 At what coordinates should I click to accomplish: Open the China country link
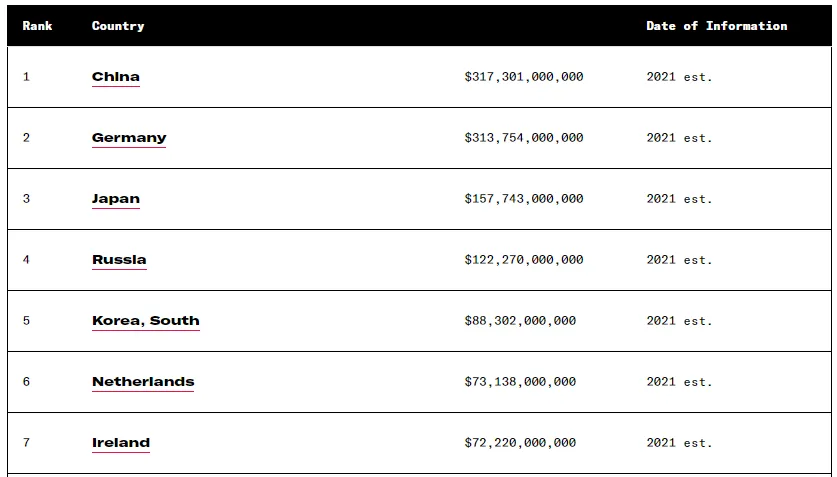pyautogui.click(x=116, y=77)
